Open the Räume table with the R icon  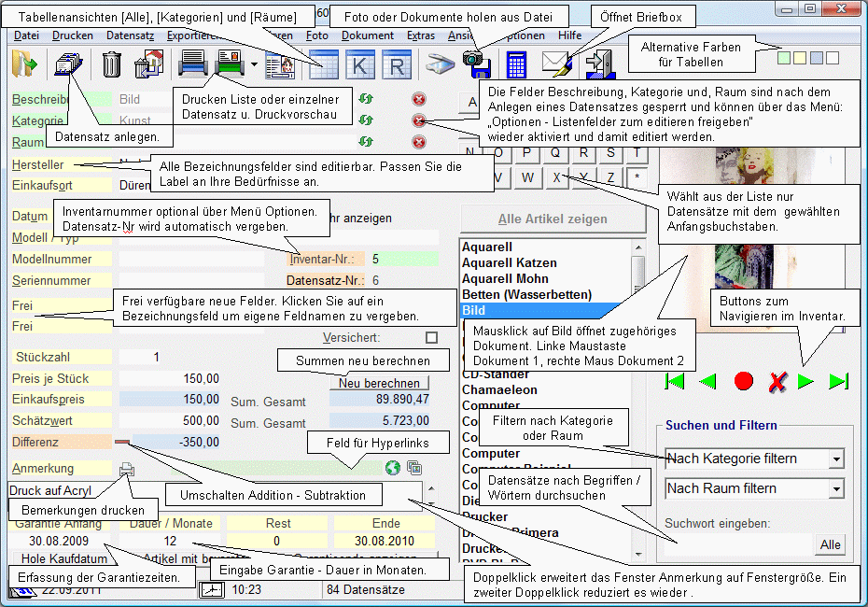click(x=396, y=65)
